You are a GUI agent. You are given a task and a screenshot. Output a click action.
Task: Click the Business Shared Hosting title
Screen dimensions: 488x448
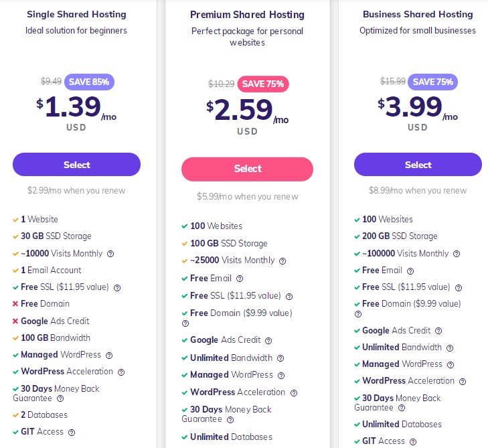418,14
